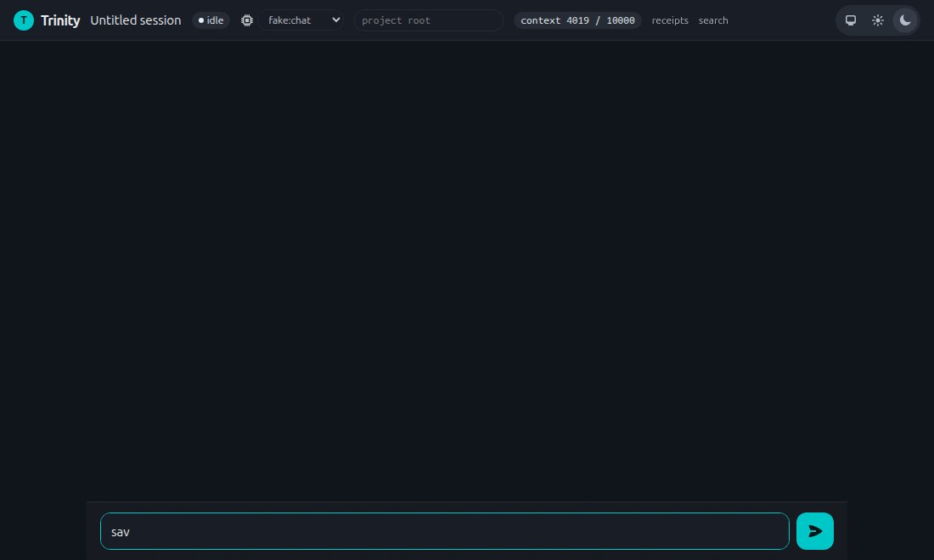934x560 pixels.
Task: Open the fake:chat model dropdown
Action: pos(301,20)
